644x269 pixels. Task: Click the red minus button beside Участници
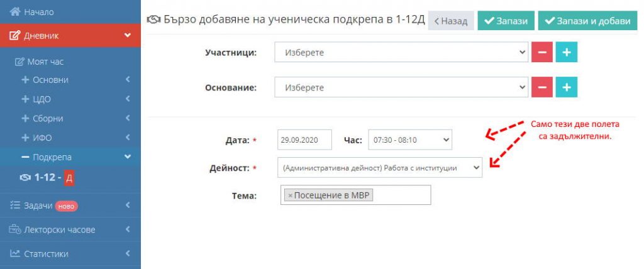coord(542,52)
